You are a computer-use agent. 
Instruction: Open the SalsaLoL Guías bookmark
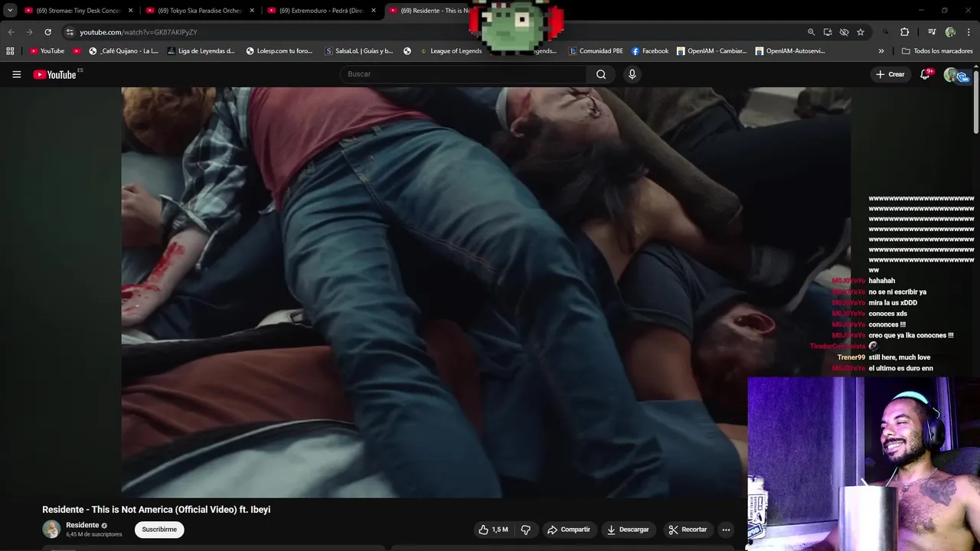coord(359,51)
